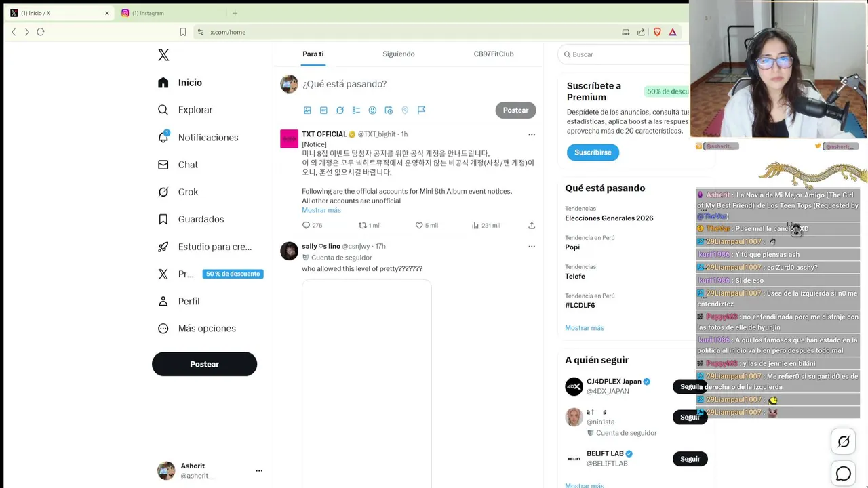868x488 pixels.
Task: Click sally ♡s lino avatar
Action: point(290,251)
